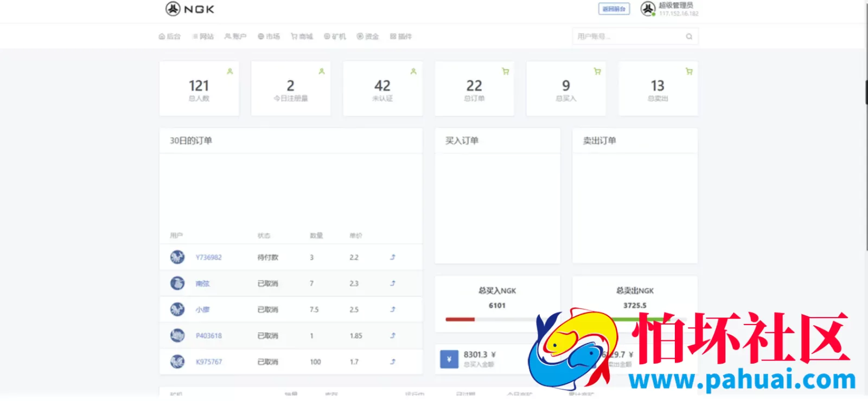868x401 pixels.
Task: Click the 卖出订单 panel title
Action: click(x=599, y=141)
